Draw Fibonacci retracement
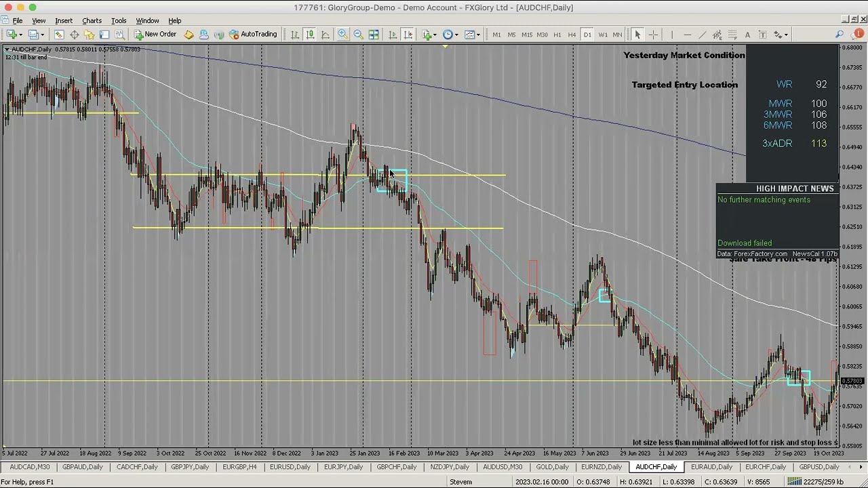Image resolution: width=868 pixels, height=488 pixels. [732, 35]
